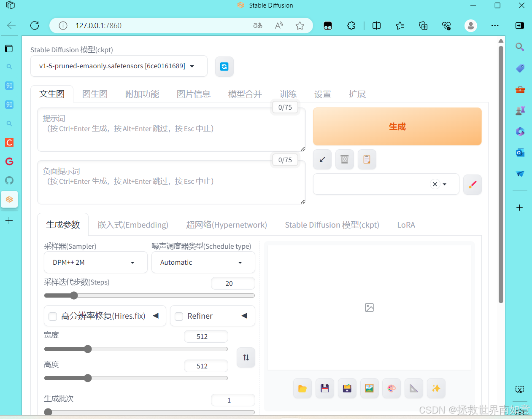
Task: Open browser extensions puzzle icon
Action: coord(351,26)
